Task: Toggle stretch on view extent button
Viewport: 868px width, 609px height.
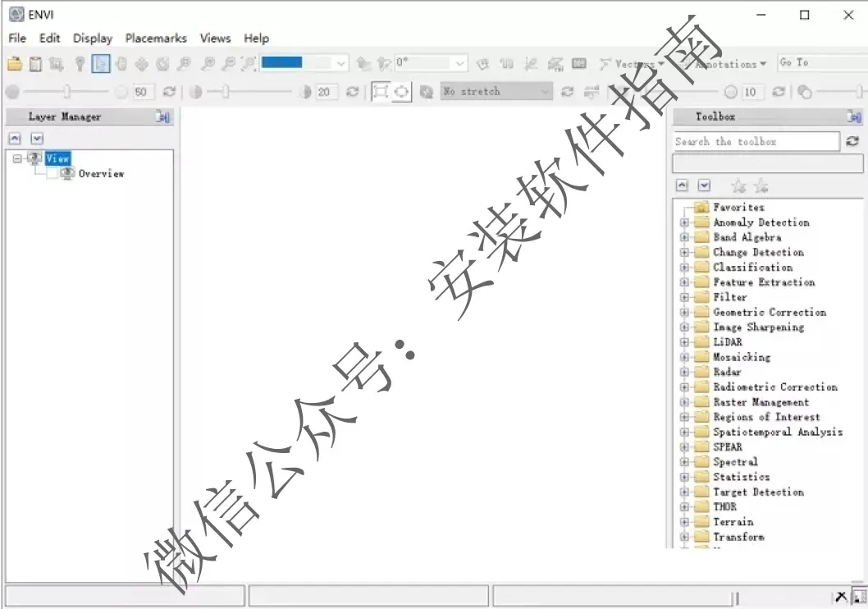Action: point(381,91)
